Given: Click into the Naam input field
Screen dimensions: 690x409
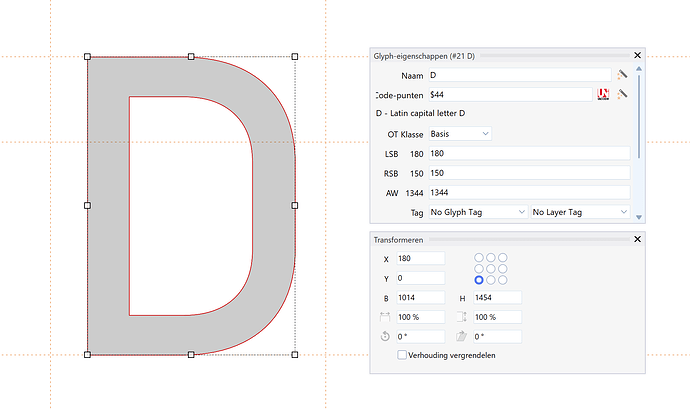Looking at the screenshot, I should 520,75.
